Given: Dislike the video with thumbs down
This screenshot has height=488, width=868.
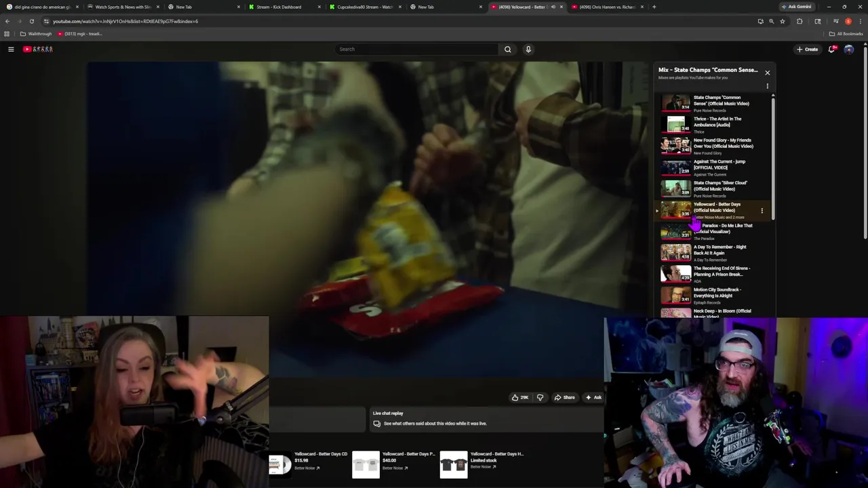Looking at the screenshot, I should pyautogui.click(x=540, y=397).
